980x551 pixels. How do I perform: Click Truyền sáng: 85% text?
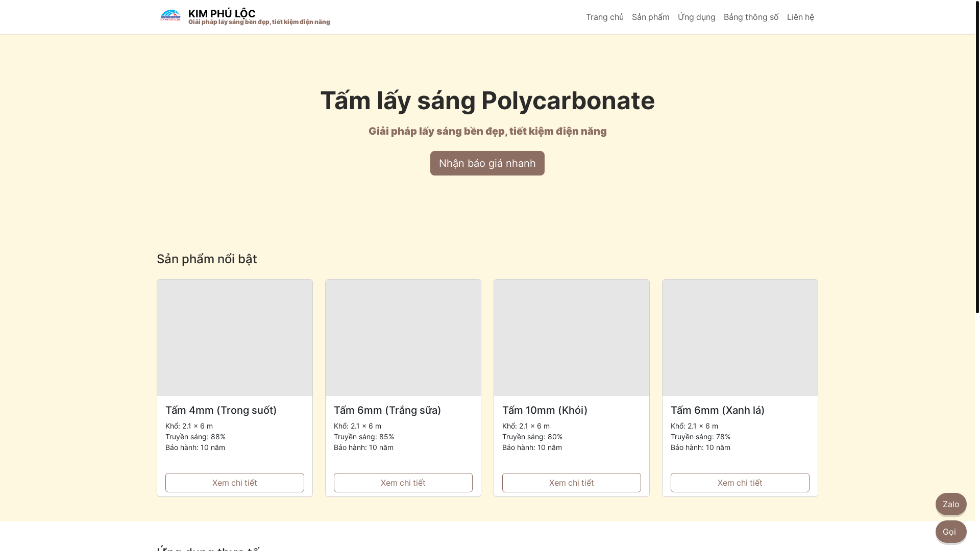[364, 437]
